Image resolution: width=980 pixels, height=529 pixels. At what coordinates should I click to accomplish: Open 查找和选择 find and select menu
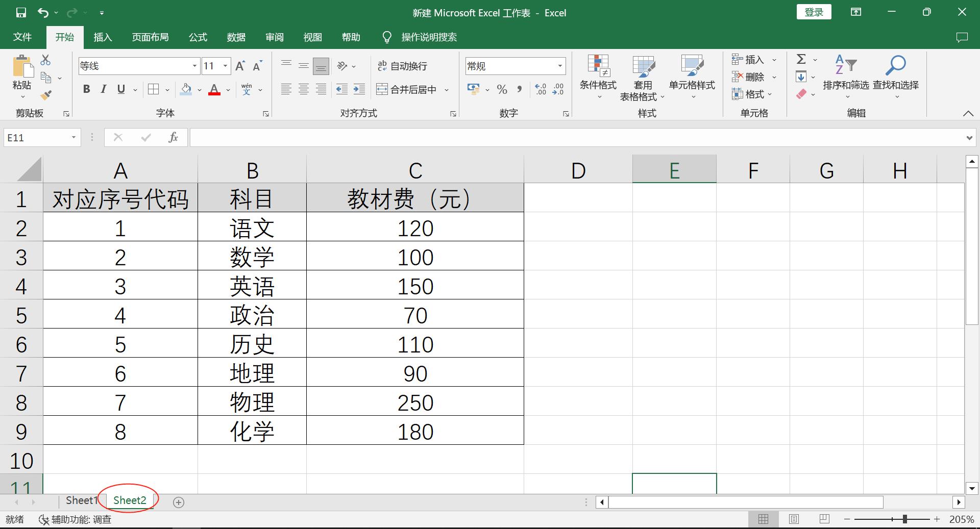click(896, 78)
